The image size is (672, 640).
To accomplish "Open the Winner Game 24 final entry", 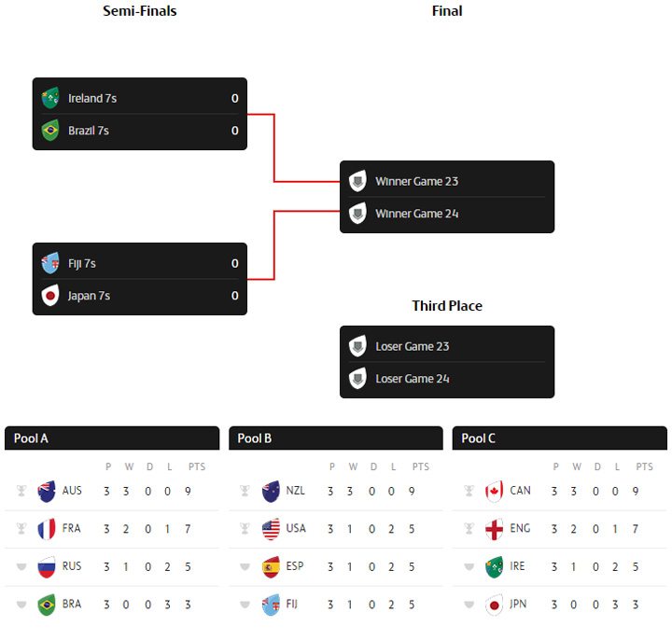I will click(x=417, y=215).
